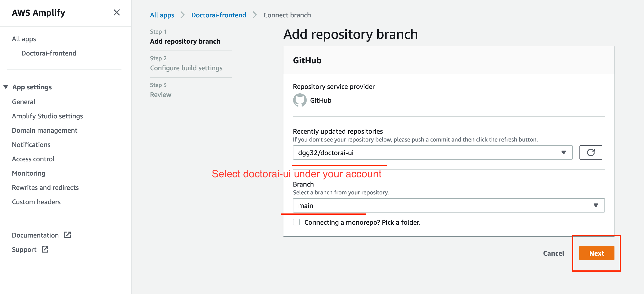Open the Documentation link
The height and width of the screenshot is (294, 644).
click(x=35, y=235)
